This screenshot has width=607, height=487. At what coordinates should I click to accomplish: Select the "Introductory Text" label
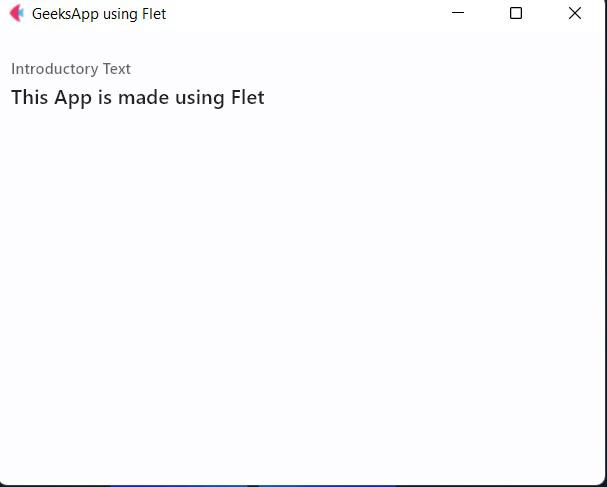[x=71, y=69]
